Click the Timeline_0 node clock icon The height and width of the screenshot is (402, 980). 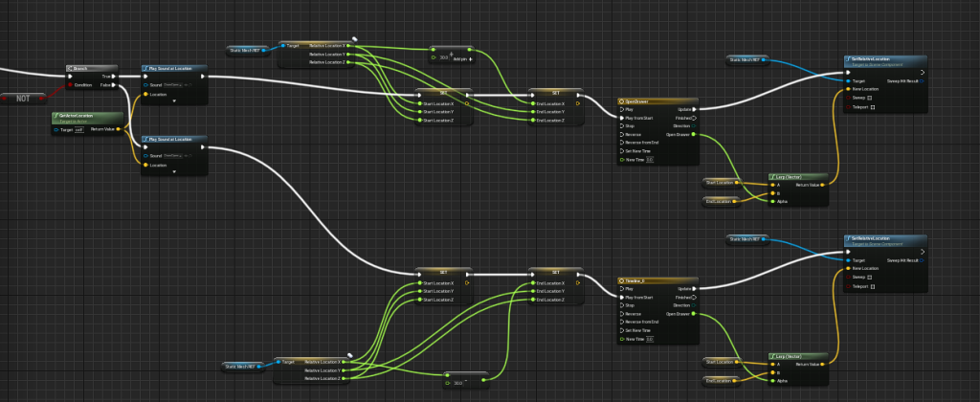click(x=623, y=279)
